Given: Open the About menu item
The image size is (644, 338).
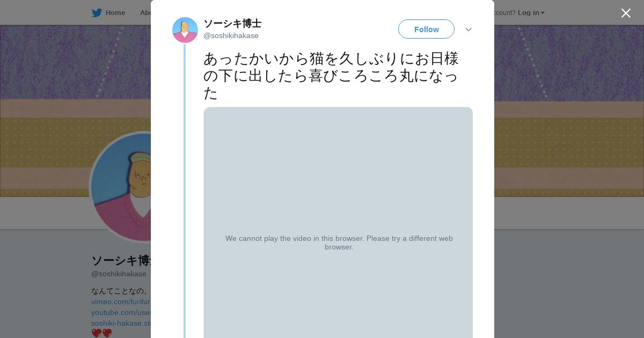Looking at the screenshot, I should [x=145, y=13].
